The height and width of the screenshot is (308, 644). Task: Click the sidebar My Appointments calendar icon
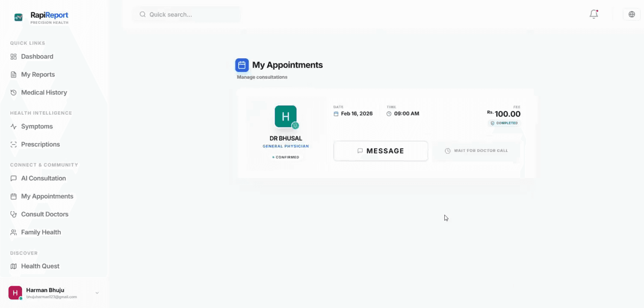pos(14,196)
